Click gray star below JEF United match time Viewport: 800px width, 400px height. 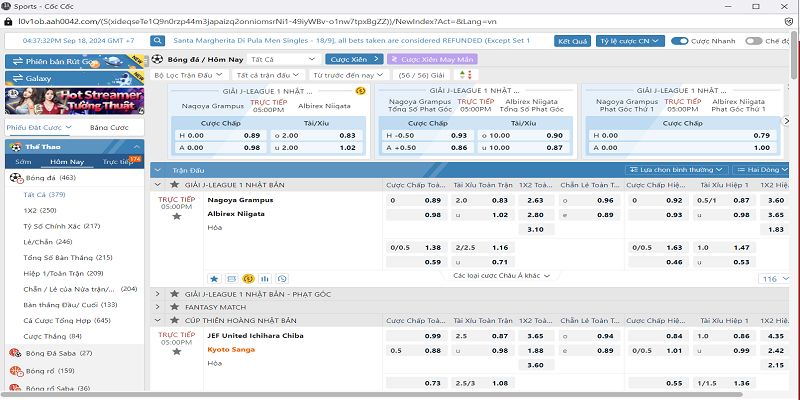click(x=177, y=352)
